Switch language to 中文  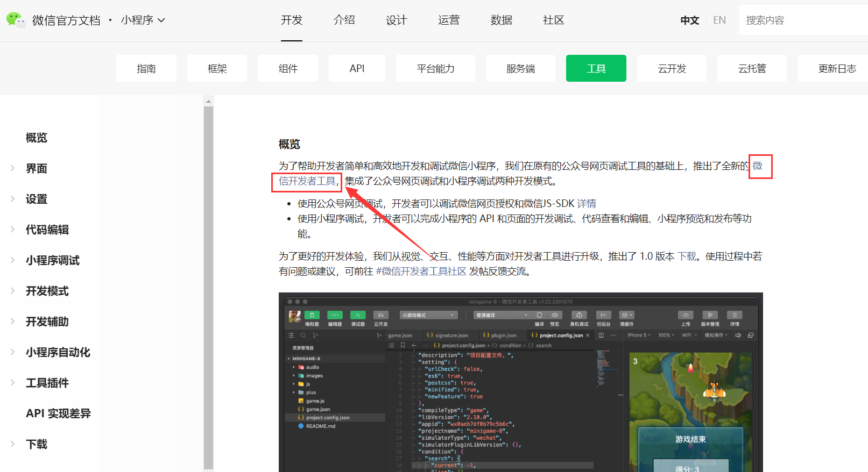pyautogui.click(x=689, y=20)
